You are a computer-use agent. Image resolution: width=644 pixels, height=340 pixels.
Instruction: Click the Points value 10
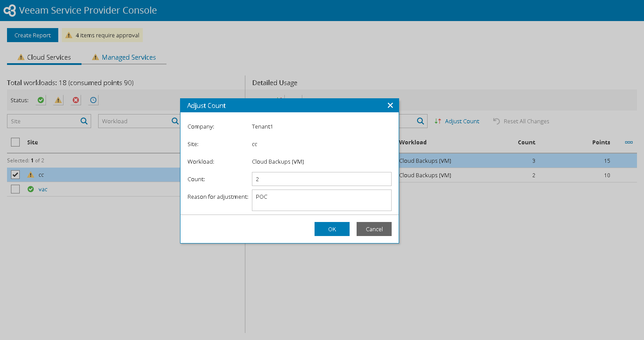(607, 175)
